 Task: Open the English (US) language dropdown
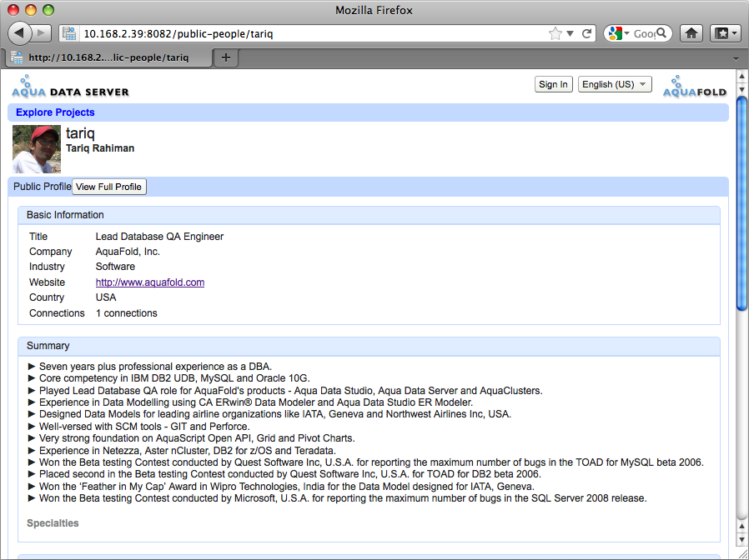pyautogui.click(x=614, y=84)
